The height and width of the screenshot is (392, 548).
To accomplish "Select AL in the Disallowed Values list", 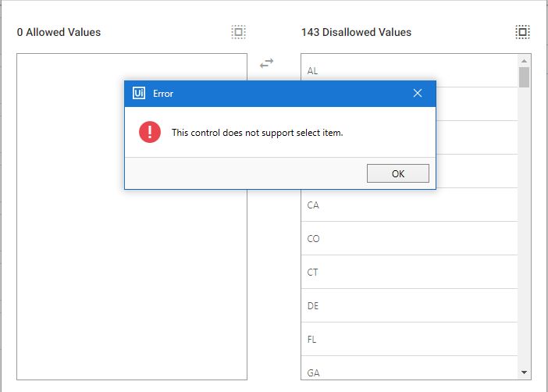I will [x=409, y=71].
